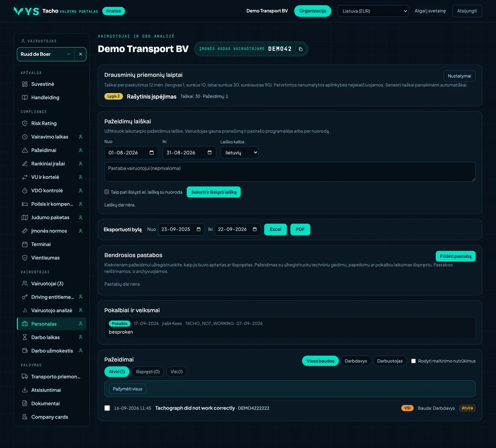Enable sending letter by email with link
496x448 pixels.
pos(107,192)
